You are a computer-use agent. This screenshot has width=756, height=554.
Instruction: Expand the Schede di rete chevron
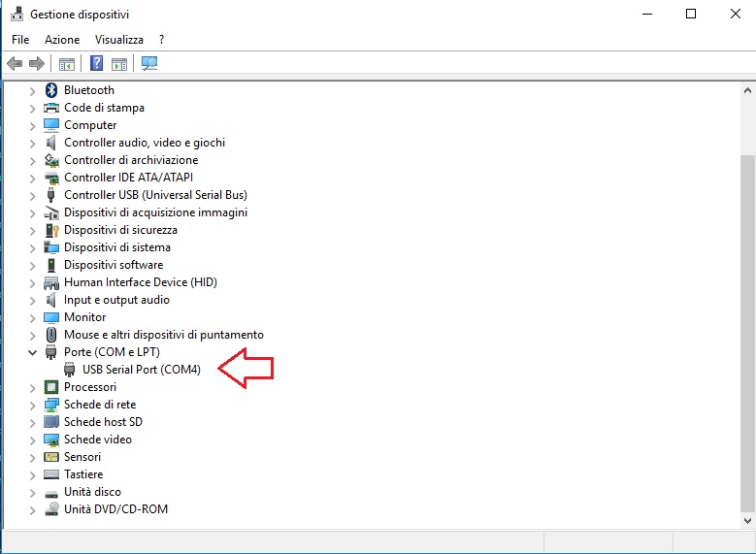click(x=32, y=405)
